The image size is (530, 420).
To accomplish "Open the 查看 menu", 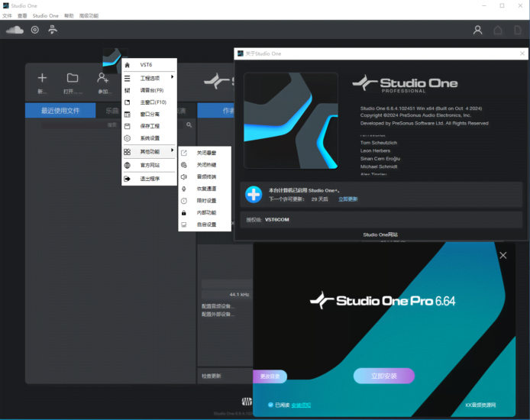I will (22, 16).
